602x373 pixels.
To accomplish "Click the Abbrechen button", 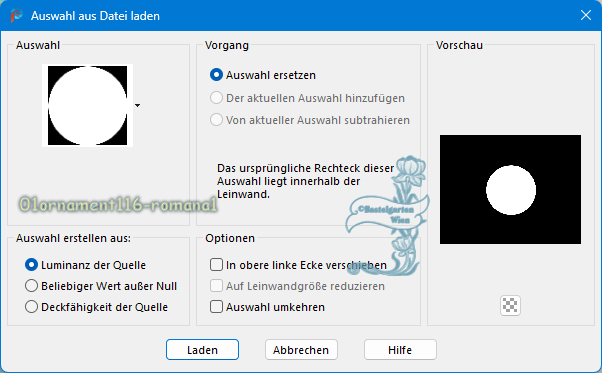I will click(x=301, y=350).
